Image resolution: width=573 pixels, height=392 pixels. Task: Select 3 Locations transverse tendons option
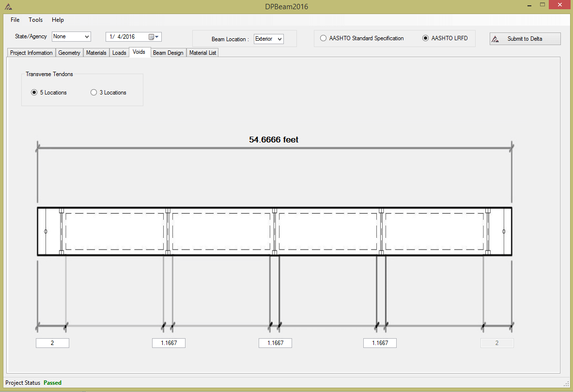pos(94,93)
